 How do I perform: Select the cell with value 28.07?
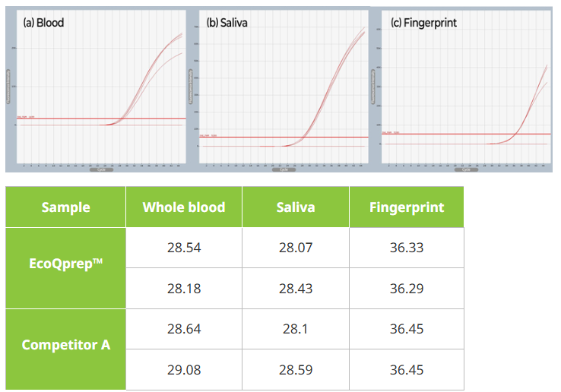click(296, 248)
